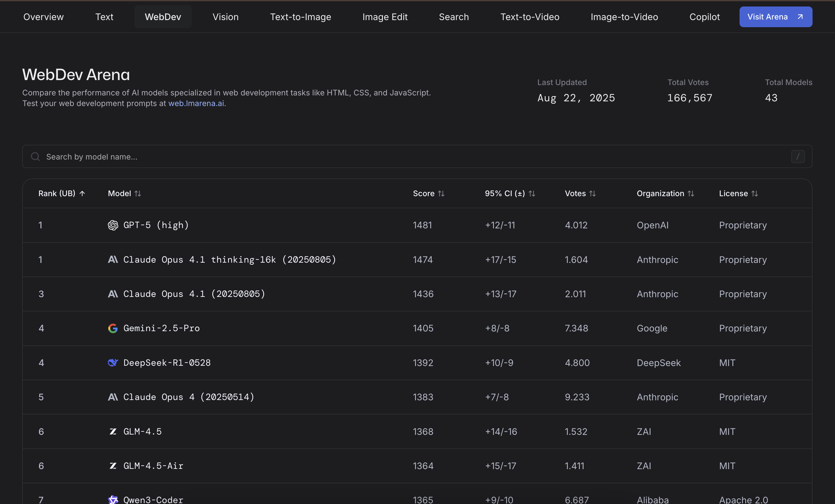This screenshot has width=835, height=504.
Task: Click the OpenAI logo next to GPT-5
Action: point(113,225)
